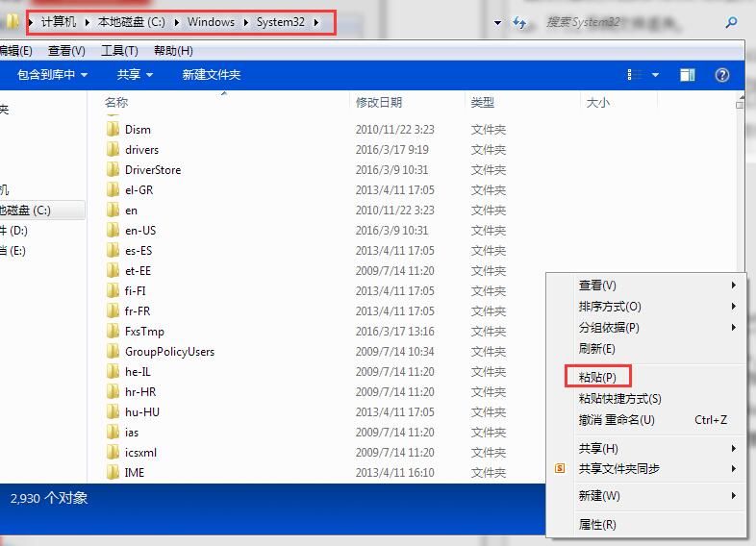The image size is (756, 546).
Task: Click the refresh icon beside address bar
Action: pyautogui.click(x=519, y=23)
